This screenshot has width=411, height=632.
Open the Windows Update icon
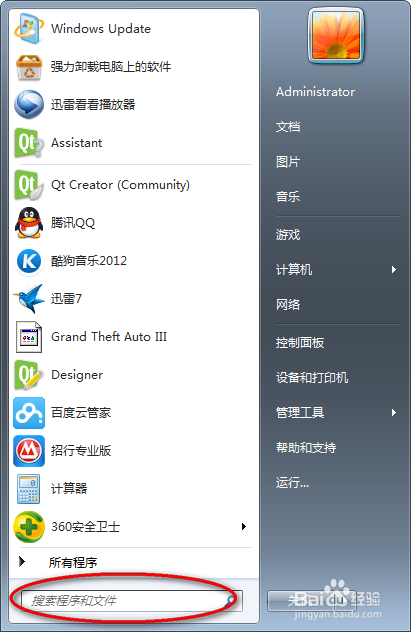click(x=29, y=29)
